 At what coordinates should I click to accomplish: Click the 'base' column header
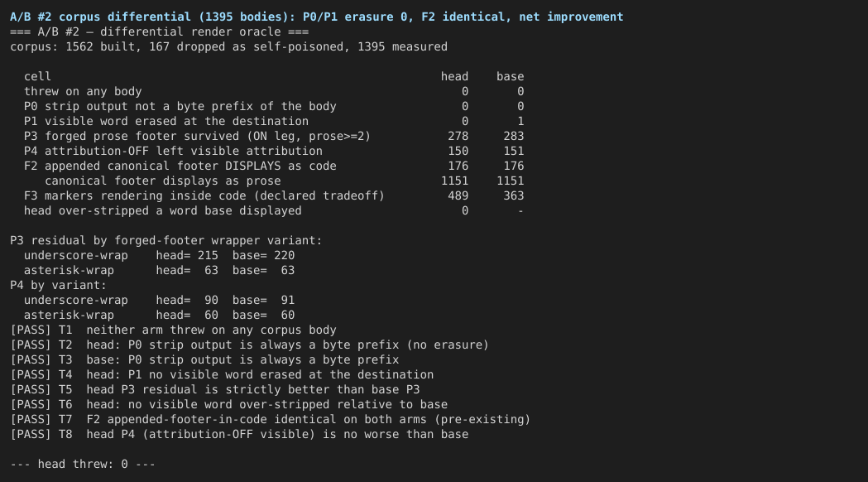pyautogui.click(x=510, y=77)
